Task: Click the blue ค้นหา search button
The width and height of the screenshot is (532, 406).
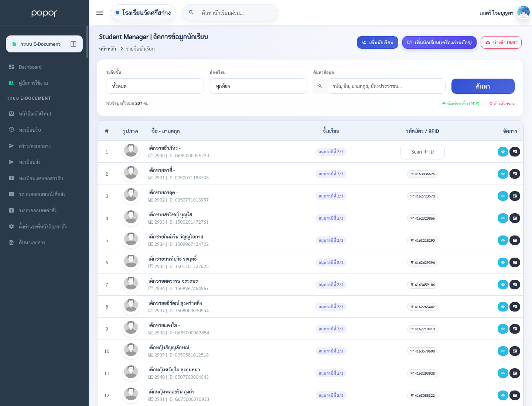Action: [x=483, y=86]
